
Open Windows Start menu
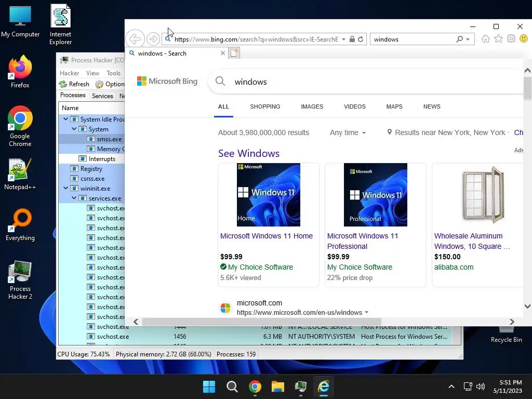pos(209,387)
